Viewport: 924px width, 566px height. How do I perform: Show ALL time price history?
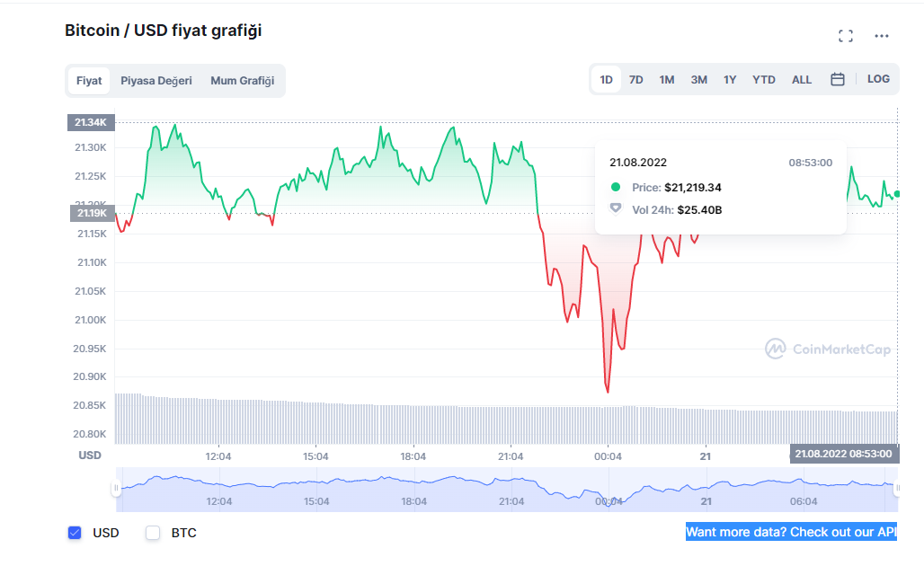802,80
